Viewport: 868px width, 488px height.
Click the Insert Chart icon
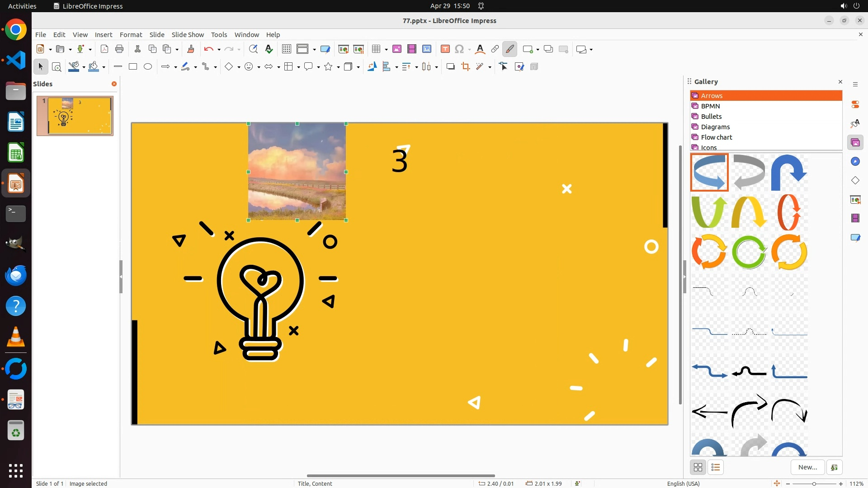(427, 49)
